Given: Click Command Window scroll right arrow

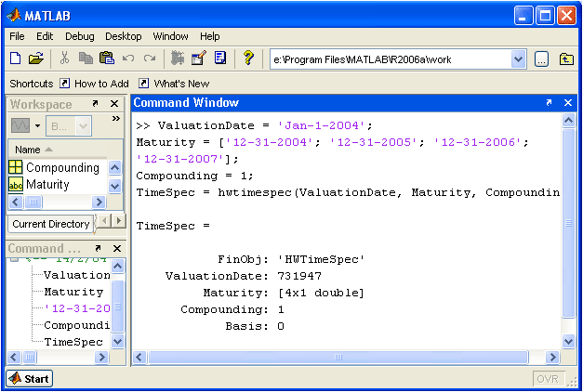Looking at the screenshot, I should 553,358.
